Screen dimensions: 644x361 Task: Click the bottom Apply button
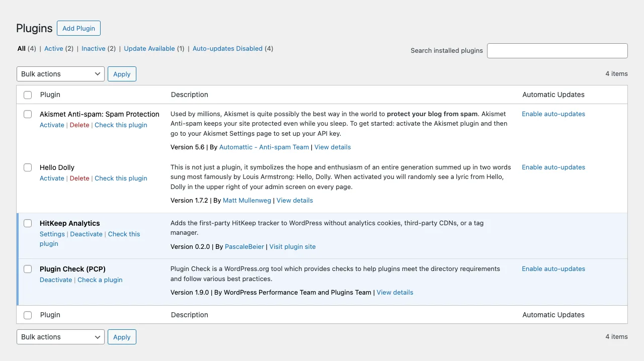(122, 337)
